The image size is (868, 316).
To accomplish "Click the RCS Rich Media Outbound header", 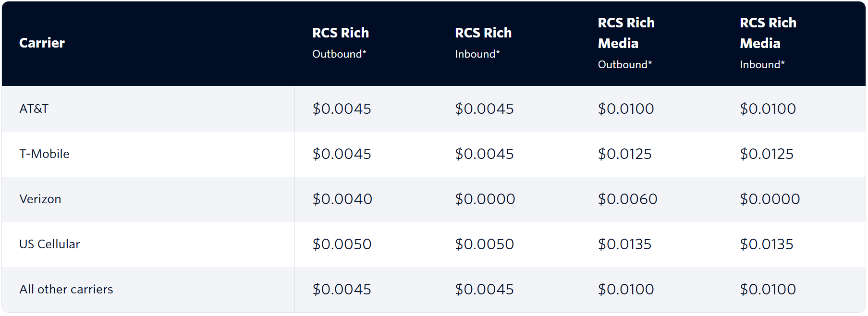I will (626, 43).
